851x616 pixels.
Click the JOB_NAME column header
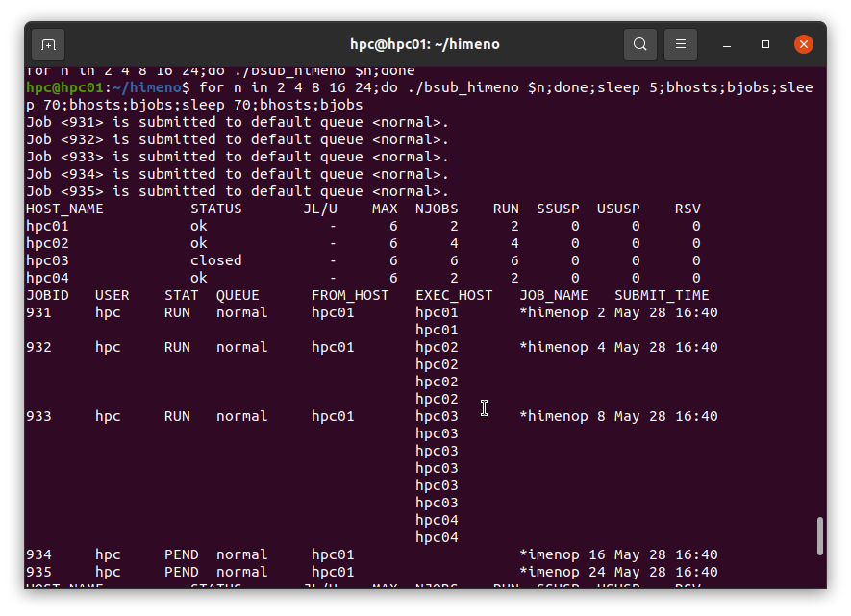click(x=554, y=296)
